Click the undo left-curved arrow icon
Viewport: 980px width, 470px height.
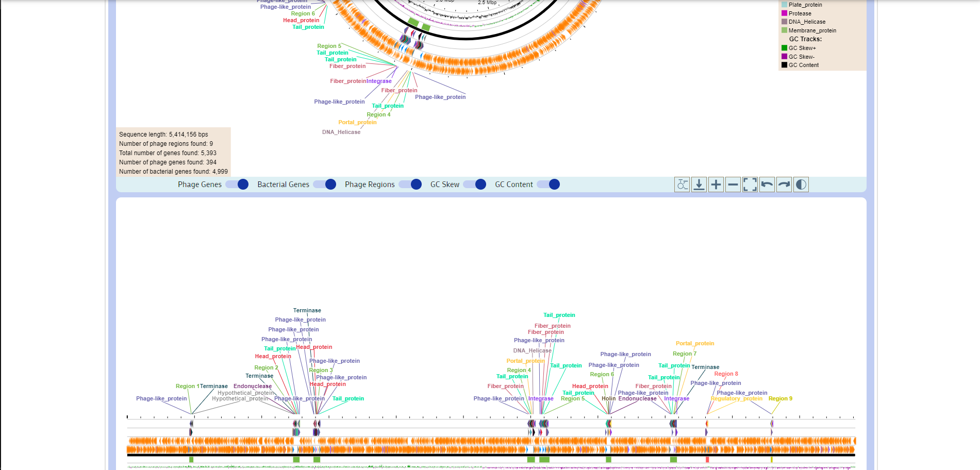tap(767, 184)
